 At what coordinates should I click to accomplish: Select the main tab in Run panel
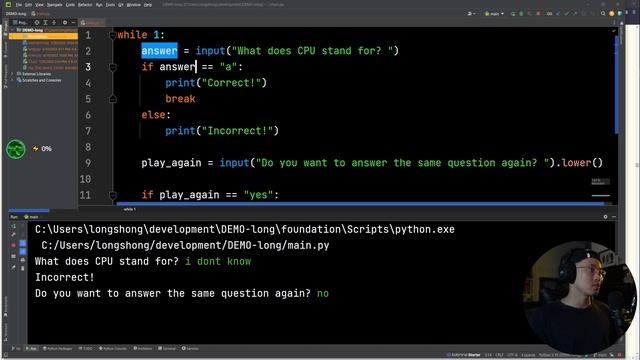coord(33,217)
